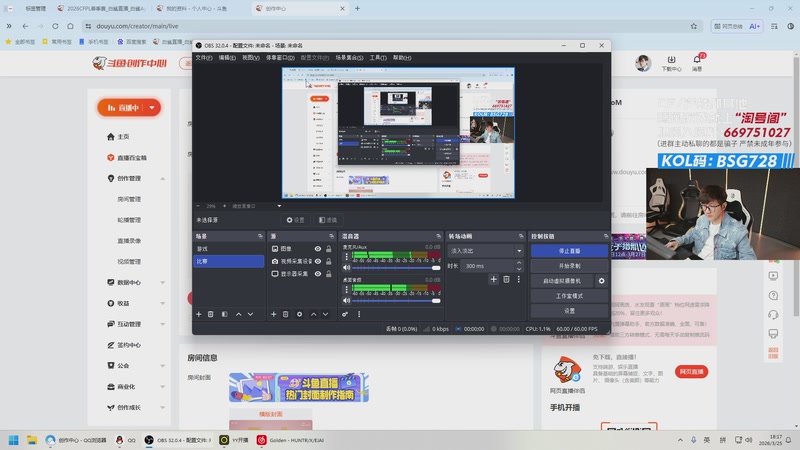Viewport: 800px width, 450px height.
Task: Open the Mic/Aux channel options menu
Action: pos(346,257)
